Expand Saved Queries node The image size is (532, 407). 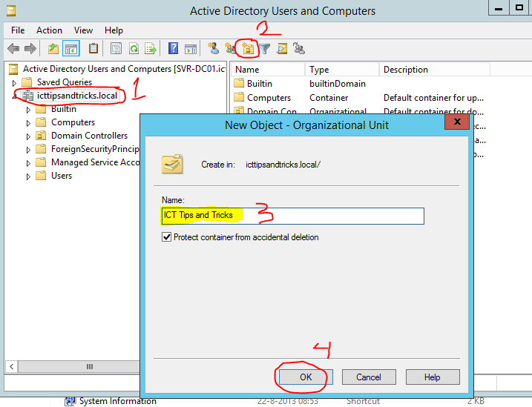(x=14, y=83)
